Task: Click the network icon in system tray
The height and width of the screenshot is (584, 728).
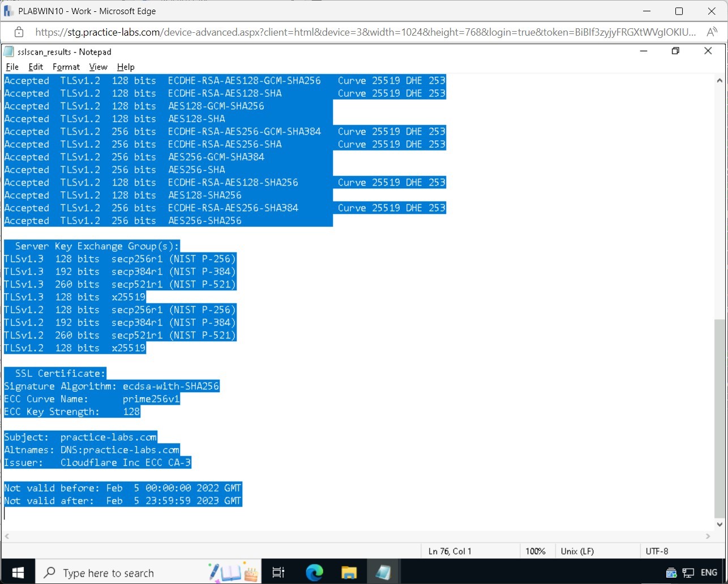Action: tap(688, 573)
